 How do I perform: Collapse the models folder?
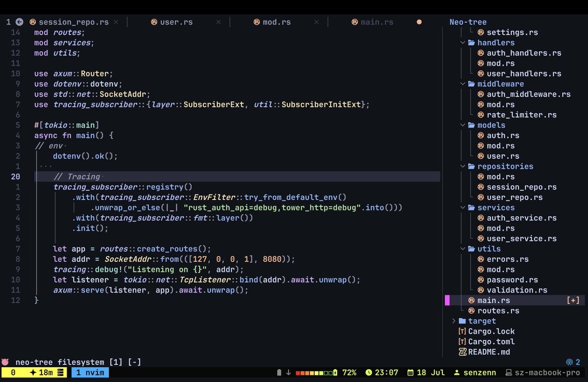point(463,125)
